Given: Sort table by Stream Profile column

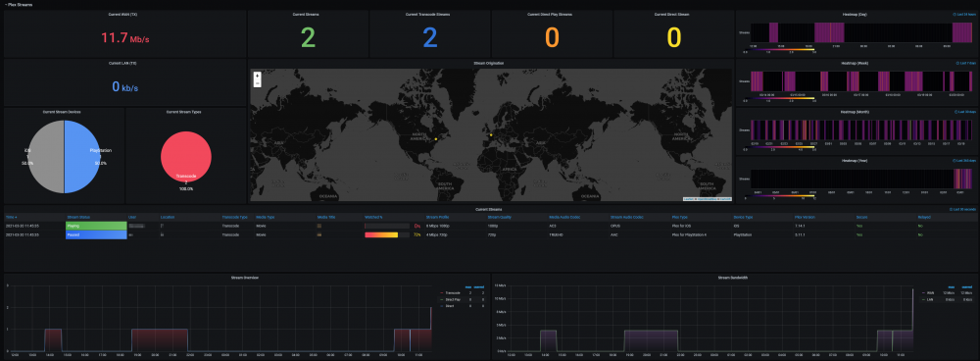Looking at the screenshot, I should 437,217.
